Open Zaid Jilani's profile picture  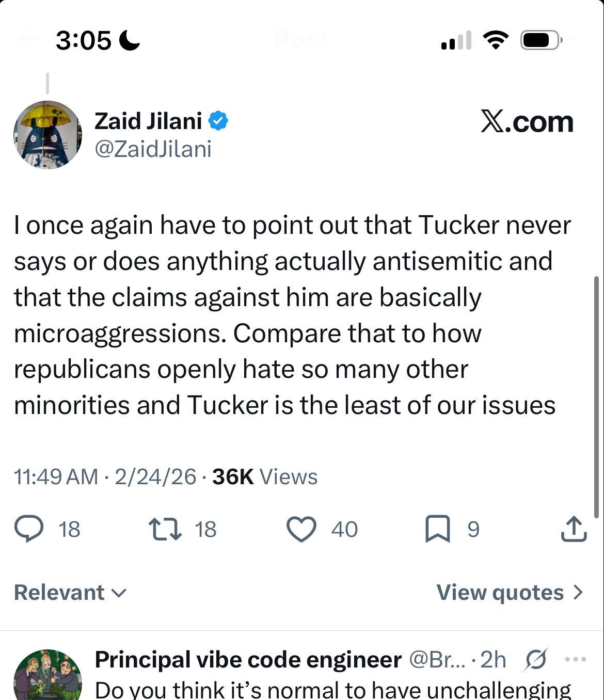point(47,135)
